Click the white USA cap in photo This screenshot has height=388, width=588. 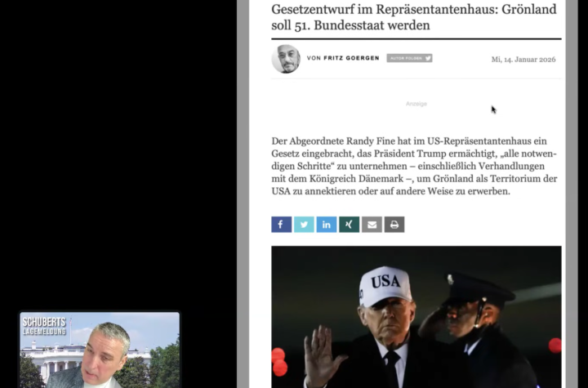tap(384, 286)
